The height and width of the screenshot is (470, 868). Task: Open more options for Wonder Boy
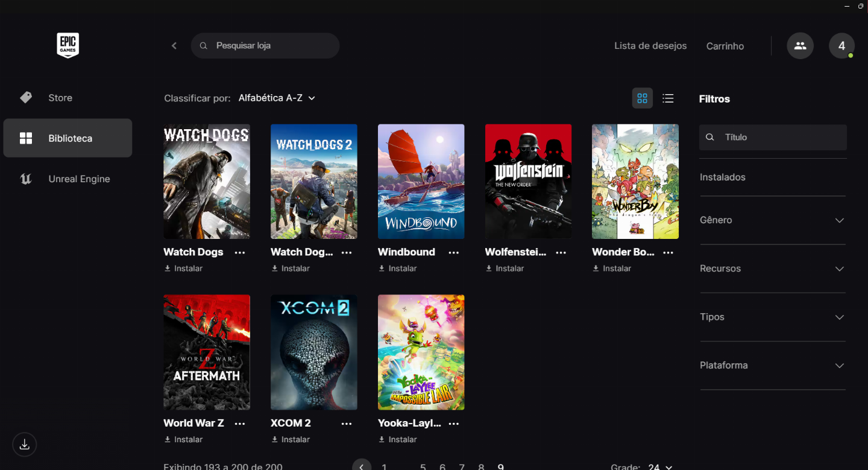tap(668, 252)
